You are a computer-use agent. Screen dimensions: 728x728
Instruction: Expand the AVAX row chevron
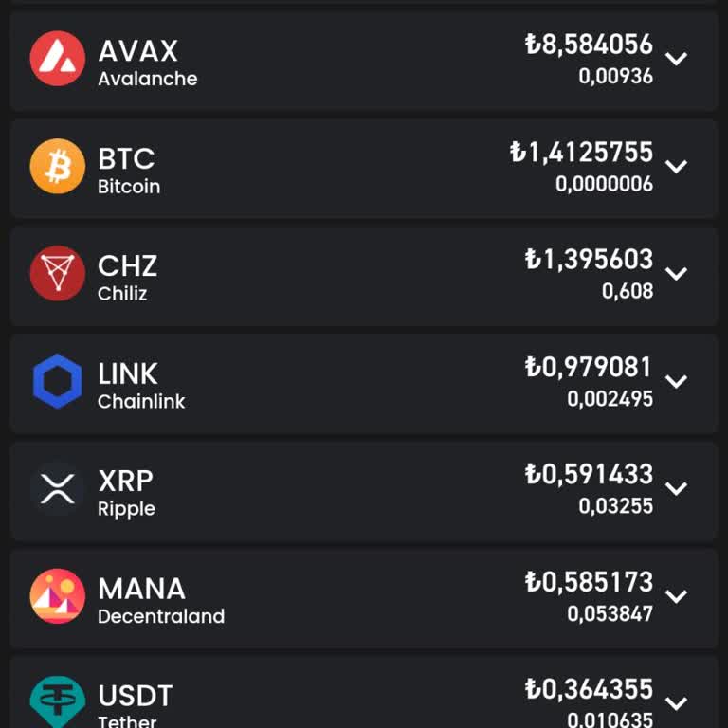point(676,59)
